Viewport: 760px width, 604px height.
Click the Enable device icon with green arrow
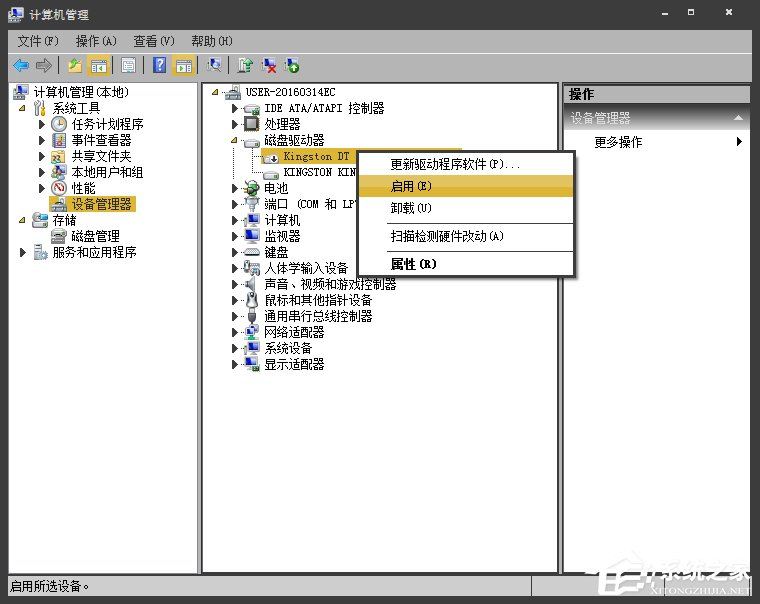click(292, 65)
